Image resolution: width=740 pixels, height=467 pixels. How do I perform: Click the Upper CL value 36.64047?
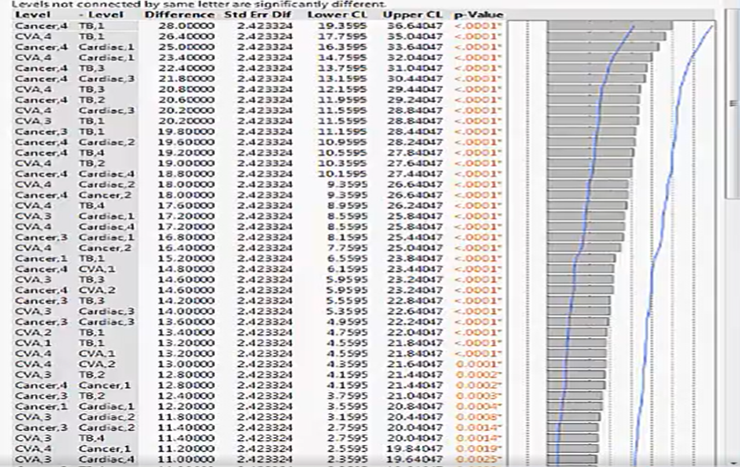point(415,25)
